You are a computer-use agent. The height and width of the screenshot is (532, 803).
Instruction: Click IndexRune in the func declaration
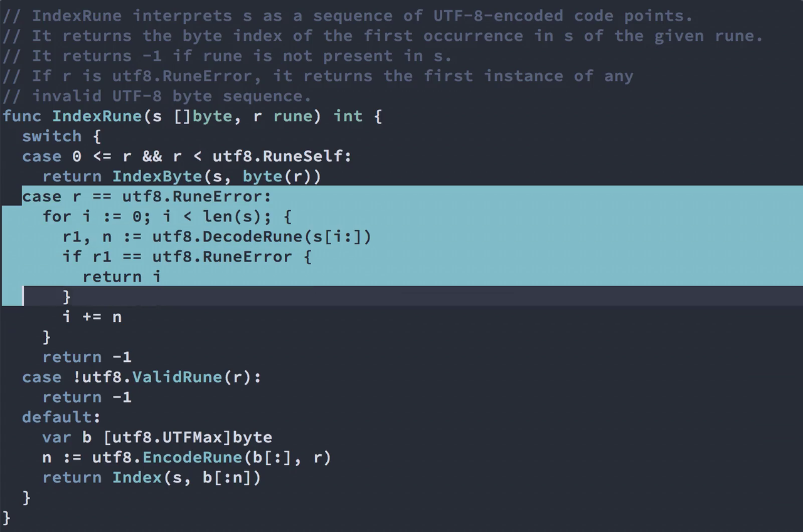click(x=97, y=116)
